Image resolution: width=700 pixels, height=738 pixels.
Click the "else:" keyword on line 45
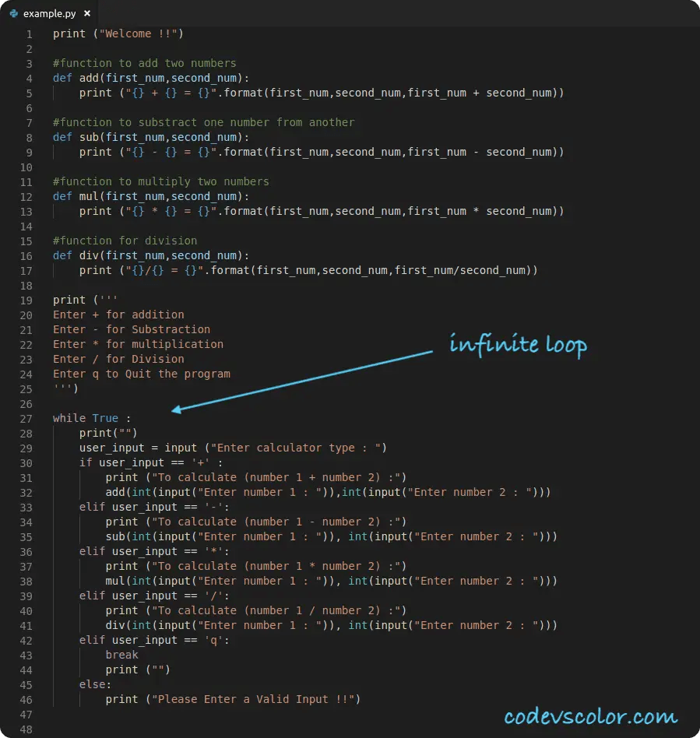95,684
